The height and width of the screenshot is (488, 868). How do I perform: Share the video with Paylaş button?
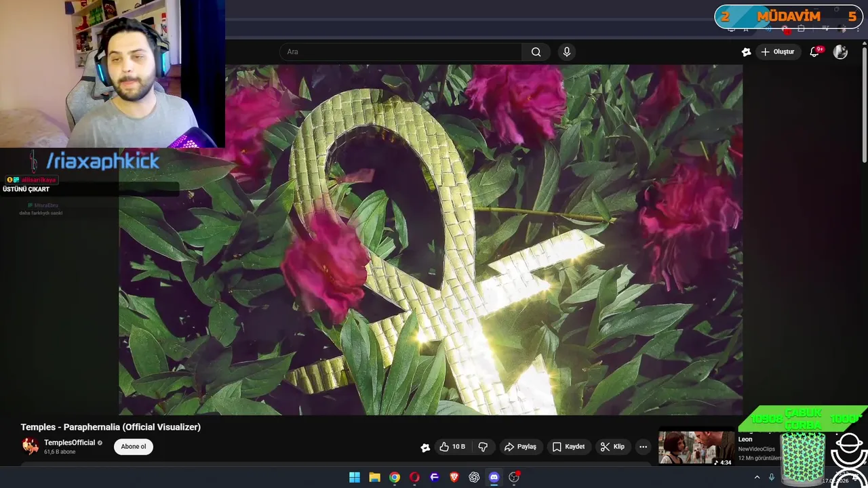click(520, 447)
